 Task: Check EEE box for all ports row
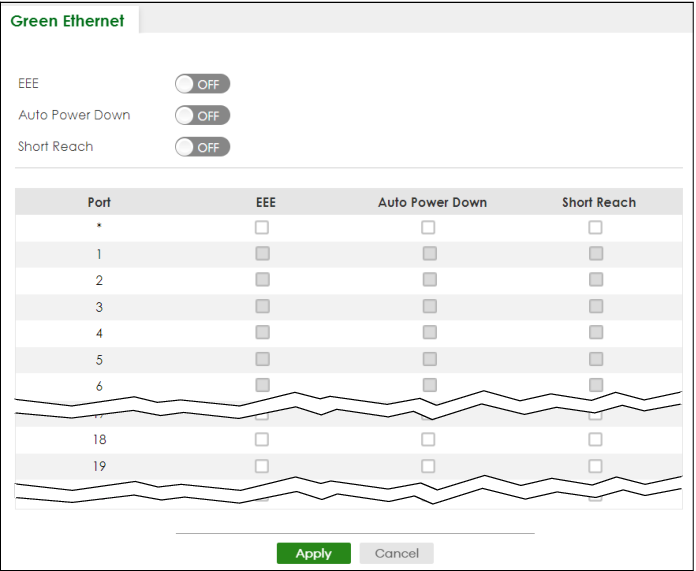pos(262,228)
